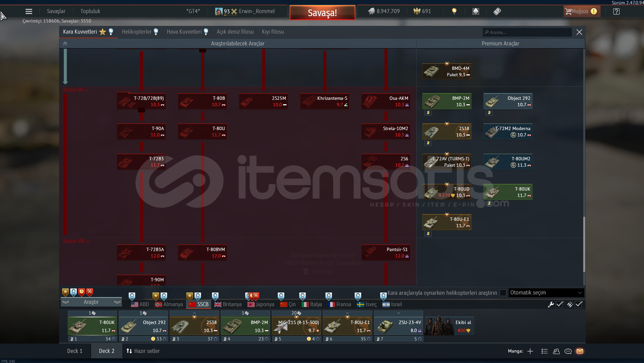Select the Britanya nation tab

[x=228, y=305]
